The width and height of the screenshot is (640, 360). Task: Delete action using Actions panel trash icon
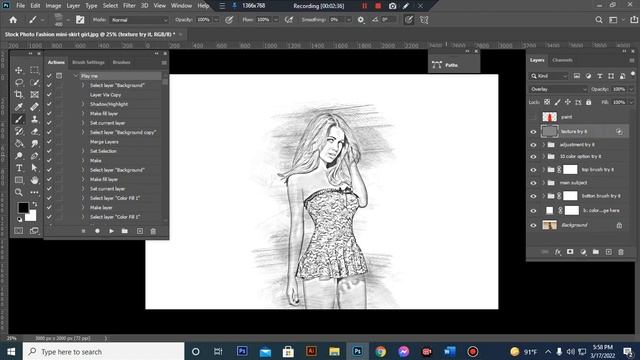[x=153, y=231]
